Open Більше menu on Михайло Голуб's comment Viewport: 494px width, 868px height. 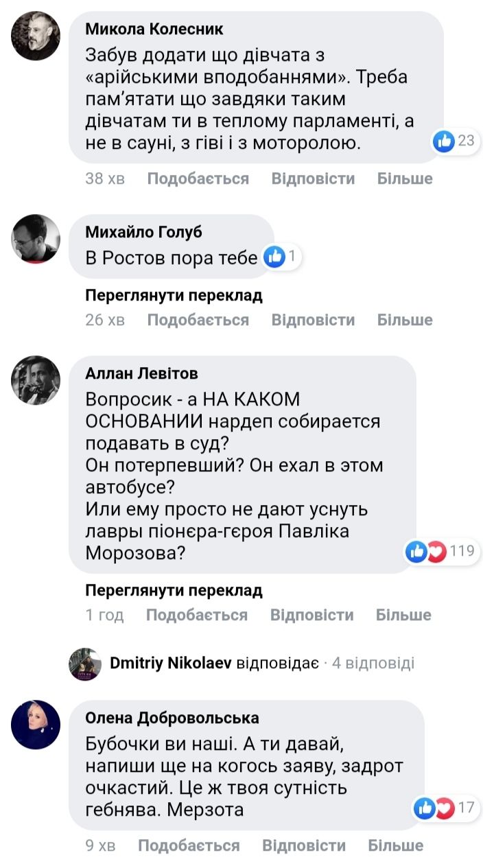click(405, 320)
